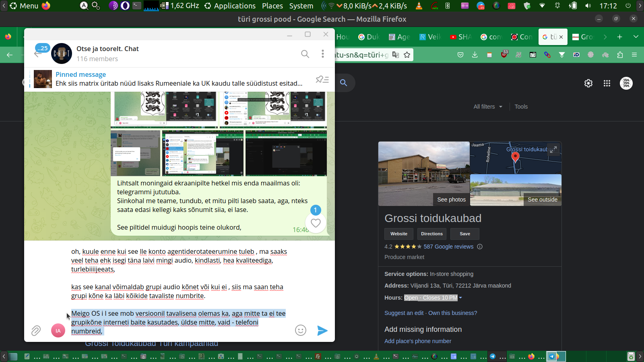Viewport: 644px width, 362px height.
Task: Open the trash icon in the bottom panel
Action: 631,356
